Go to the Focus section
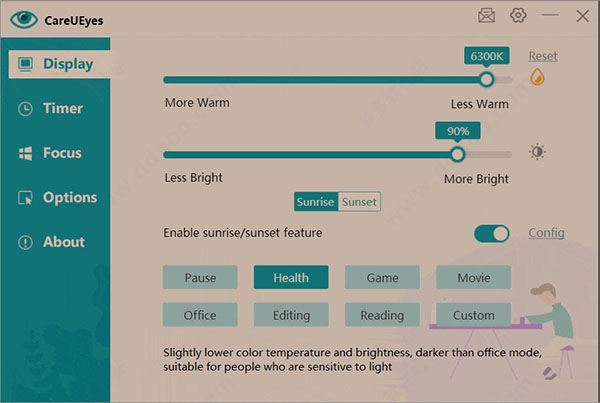 [x=55, y=153]
